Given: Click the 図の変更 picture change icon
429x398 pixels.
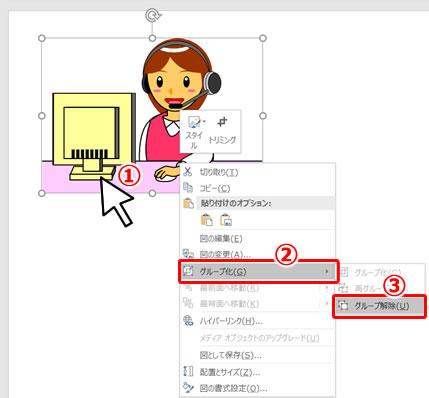Looking at the screenshot, I should pos(188,254).
